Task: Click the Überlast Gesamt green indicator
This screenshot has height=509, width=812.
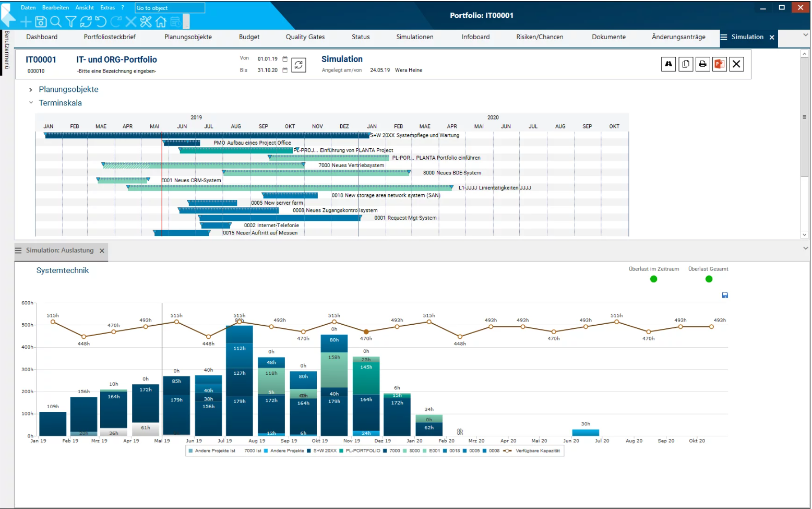Action: pyautogui.click(x=708, y=279)
